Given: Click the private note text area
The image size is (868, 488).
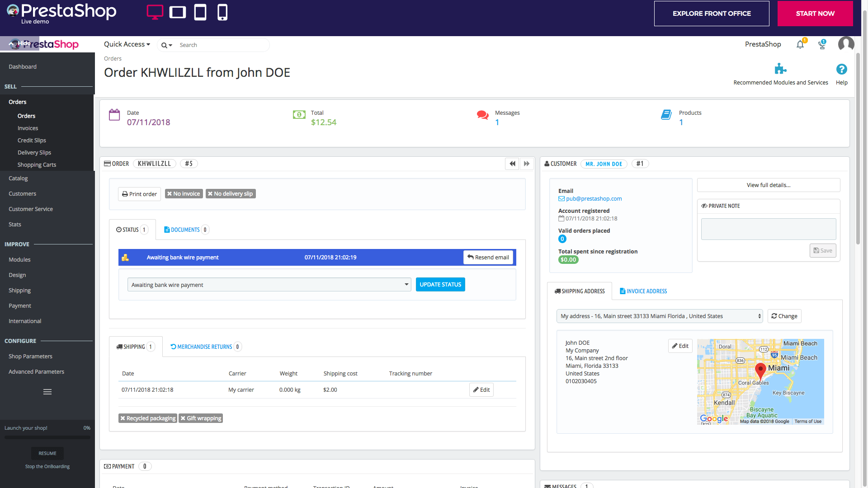Looking at the screenshot, I should pos(768,229).
